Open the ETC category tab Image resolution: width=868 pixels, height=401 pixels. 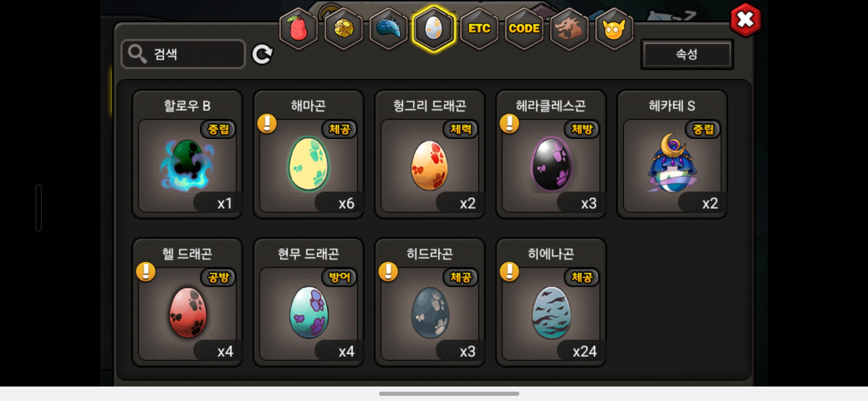click(x=479, y=29)
